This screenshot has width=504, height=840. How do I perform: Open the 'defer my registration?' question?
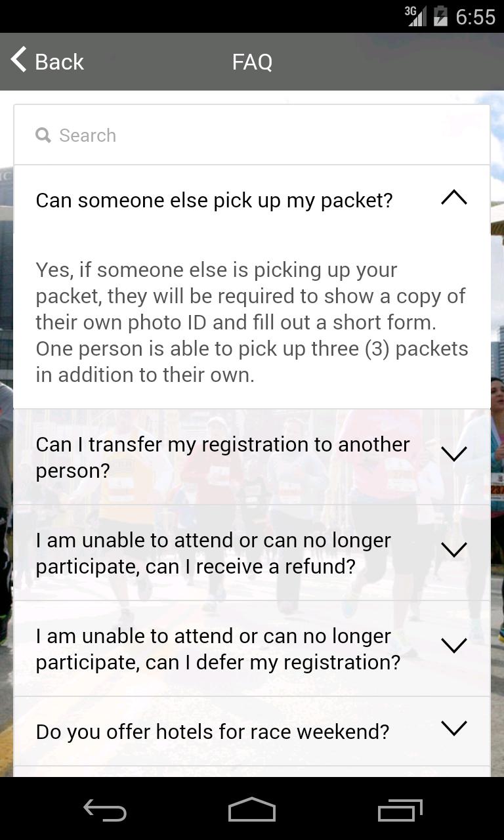click(218, 649)
